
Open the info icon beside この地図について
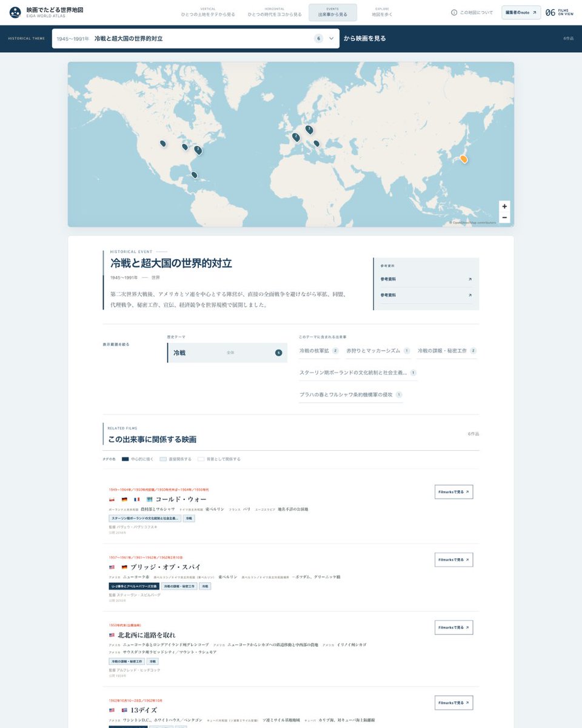tap(454, 13)
